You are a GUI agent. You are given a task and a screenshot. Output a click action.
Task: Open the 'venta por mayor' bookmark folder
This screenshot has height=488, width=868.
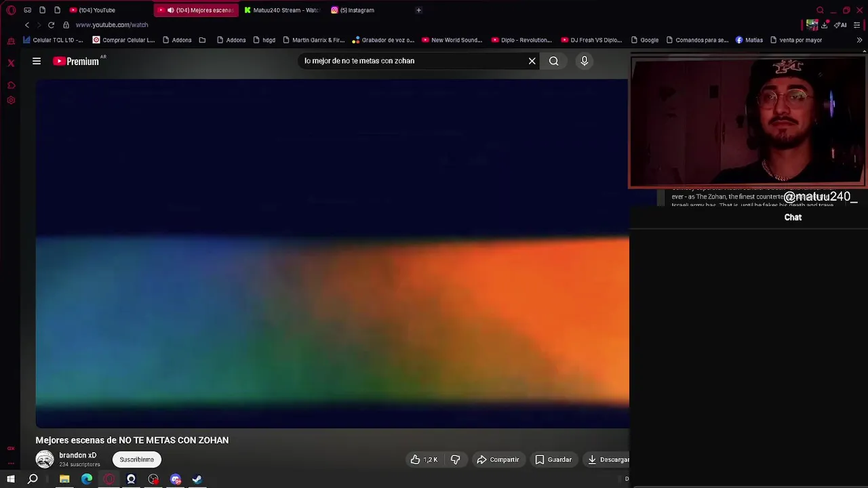point(796,40)
